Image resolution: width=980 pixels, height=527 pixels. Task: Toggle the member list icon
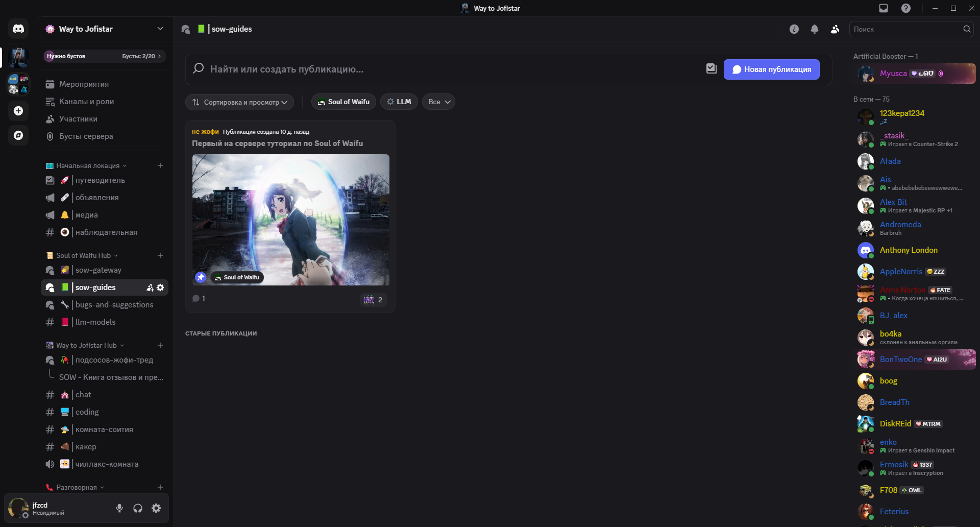(835, 29)
